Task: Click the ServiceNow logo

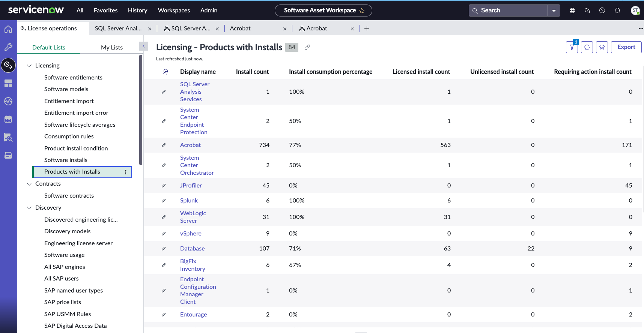Action: (36, 10)
